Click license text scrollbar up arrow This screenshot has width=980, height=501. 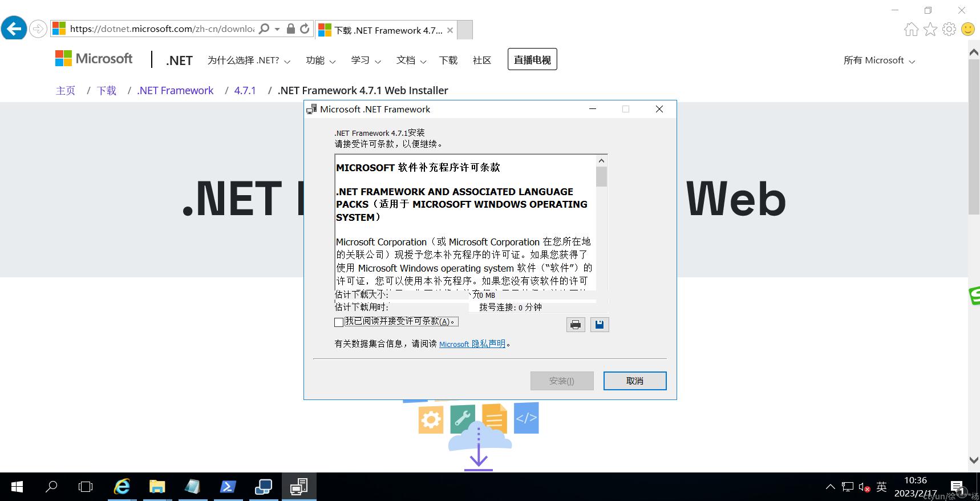pyautogui.click(x=601, y=161)
